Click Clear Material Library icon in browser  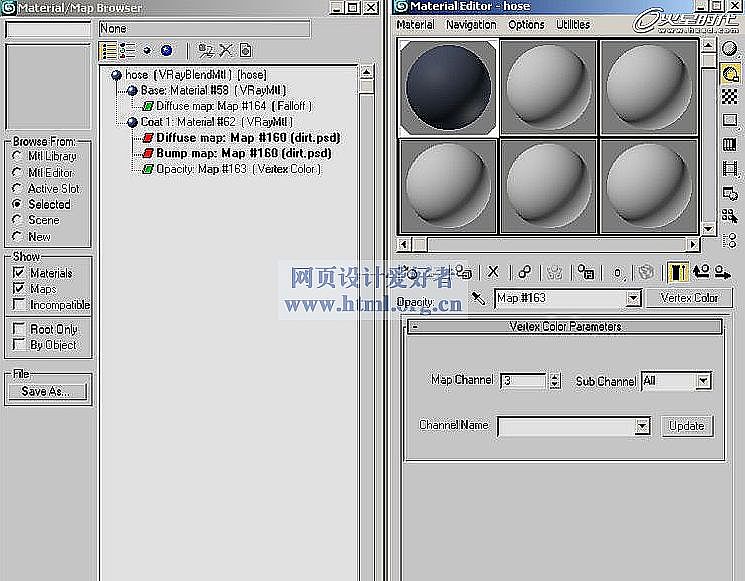coord(246,50)
